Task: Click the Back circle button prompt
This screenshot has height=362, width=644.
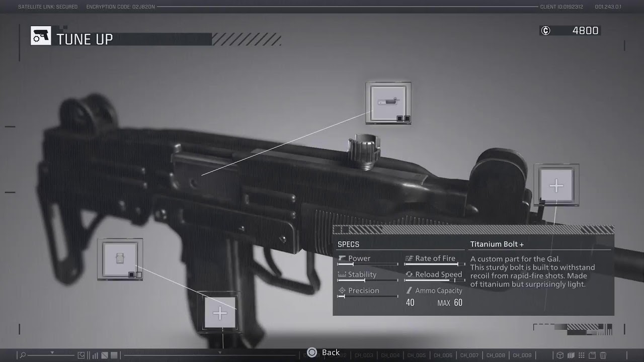Action: tap(312, 352)
